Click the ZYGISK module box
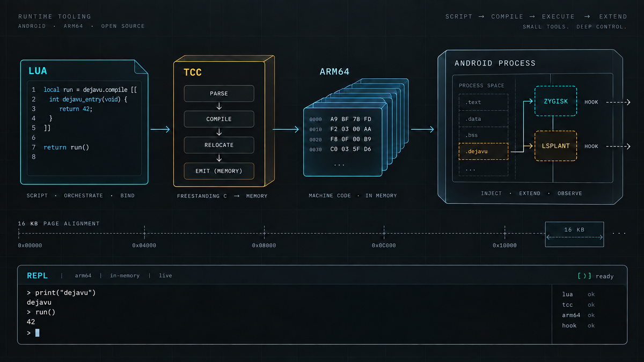Screen dimensions: 644x362 pos(555,101)
